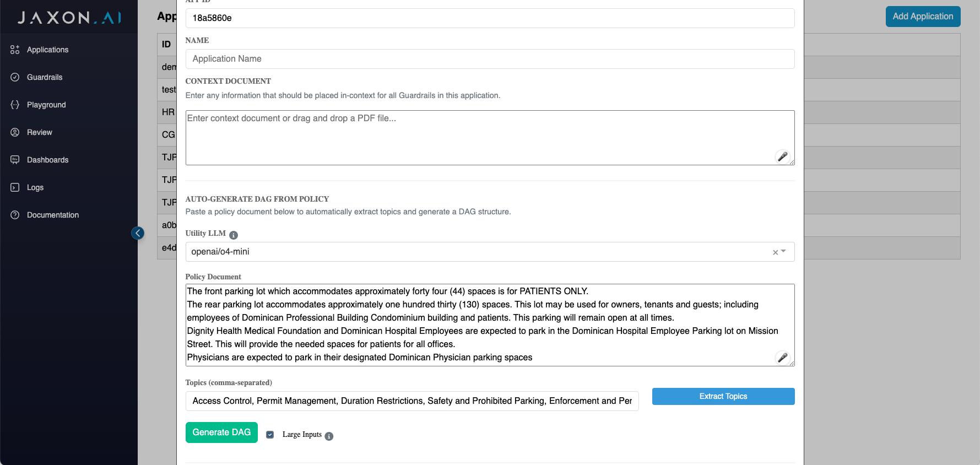The height and width of the screenshot is (465, 980).
Task: Collapse the sidebar with chevron button
Action: pyautogui.click(x=138, y=233)
